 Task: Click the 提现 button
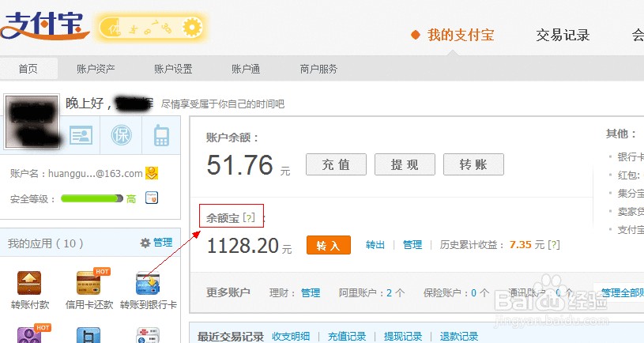(x=405, y=164)
